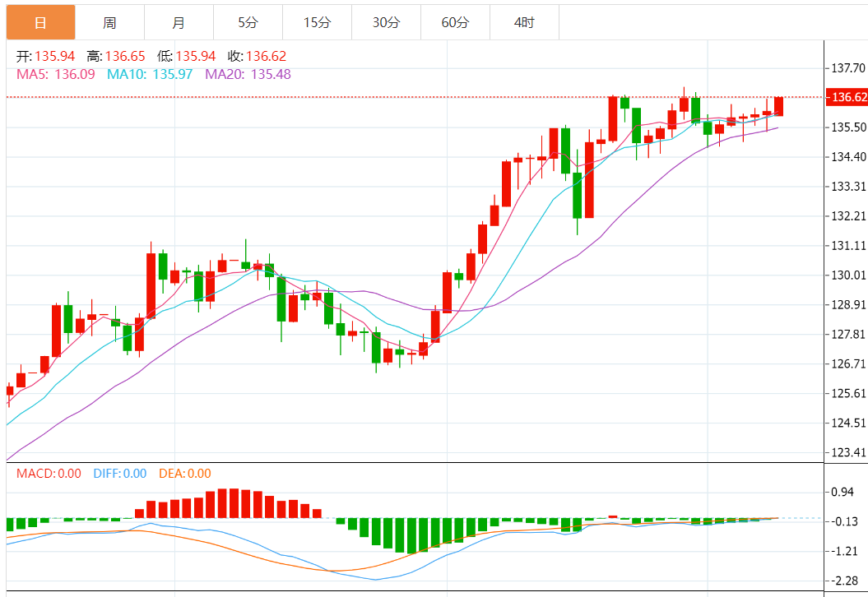The width and height of the screenshot is (868, 597).
Task: Click the 0.94 MACD axis label
Action: coord(842,492)
